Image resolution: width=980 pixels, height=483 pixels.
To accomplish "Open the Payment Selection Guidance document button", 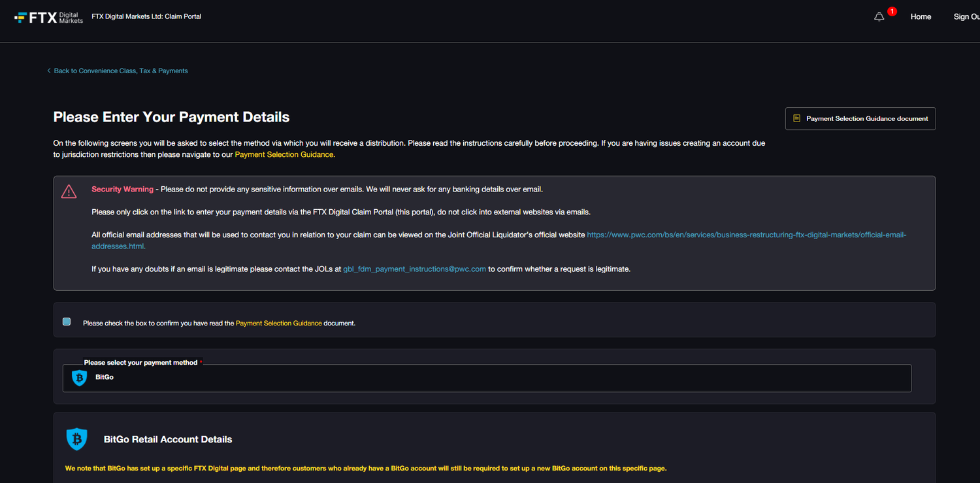I will point(860,119).
